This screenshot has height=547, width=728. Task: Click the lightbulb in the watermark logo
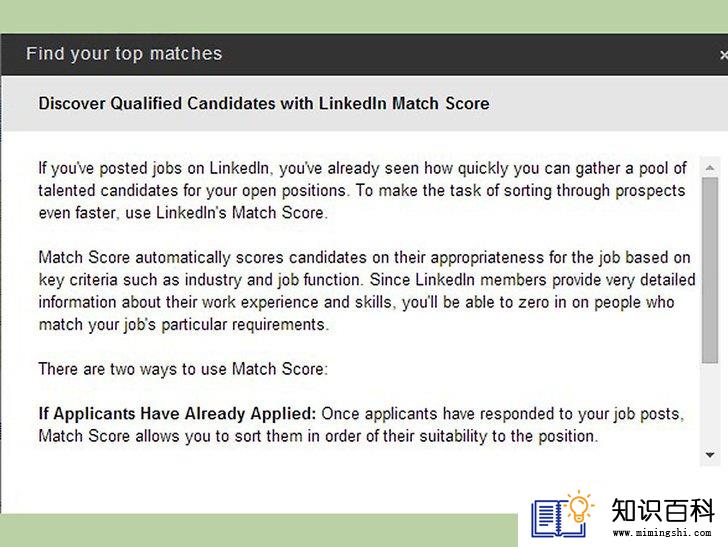click(x=579, y=506)
